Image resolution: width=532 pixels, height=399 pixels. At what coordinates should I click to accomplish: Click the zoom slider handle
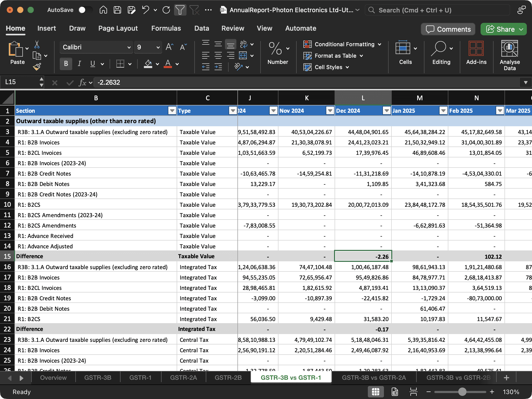[462, 392]
